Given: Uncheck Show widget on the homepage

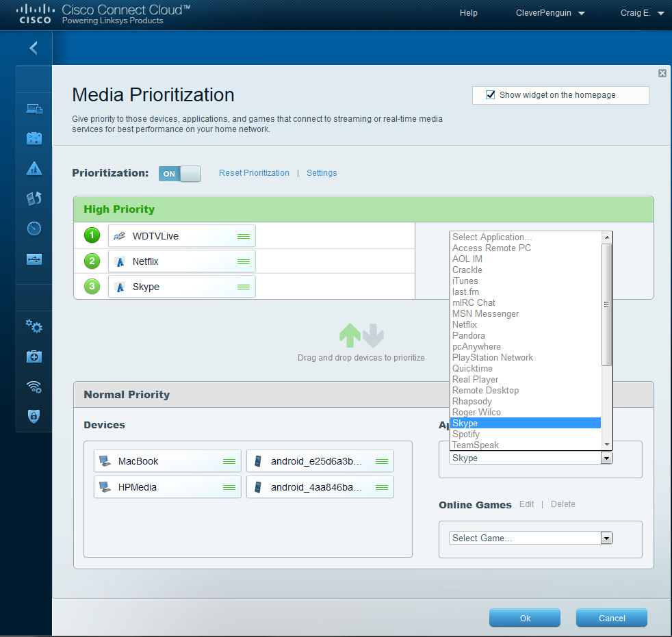Looking at the screenshot, I should coord(490,94).
